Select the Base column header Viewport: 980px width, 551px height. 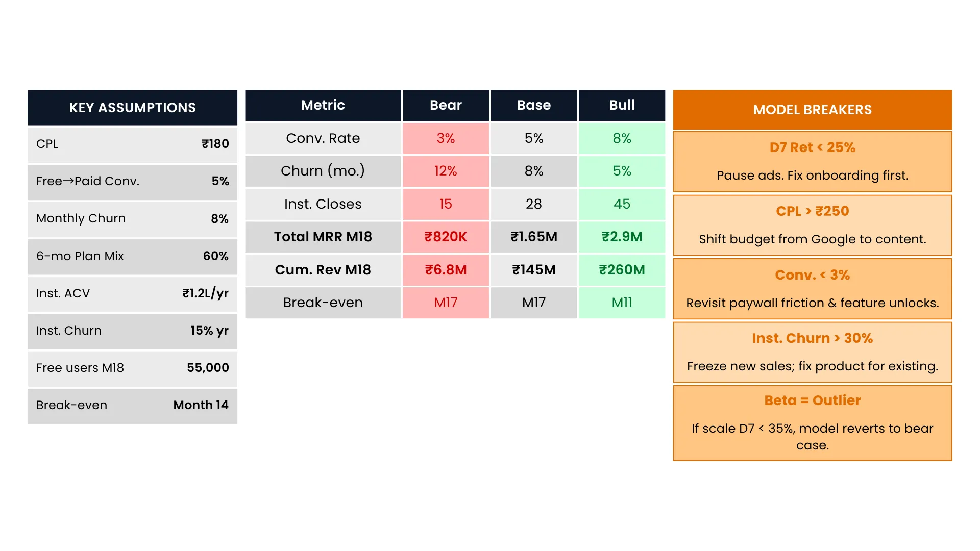coord(534,105)
